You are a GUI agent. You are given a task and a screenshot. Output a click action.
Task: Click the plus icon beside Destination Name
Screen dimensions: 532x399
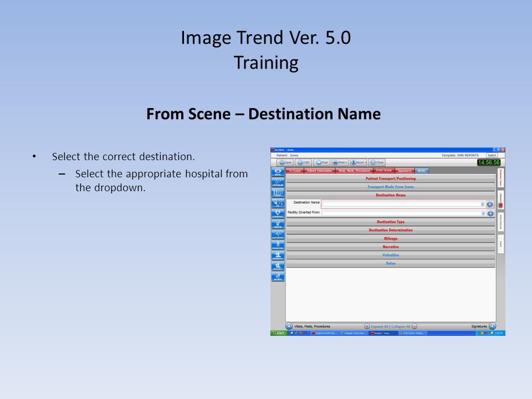point(489,204)
